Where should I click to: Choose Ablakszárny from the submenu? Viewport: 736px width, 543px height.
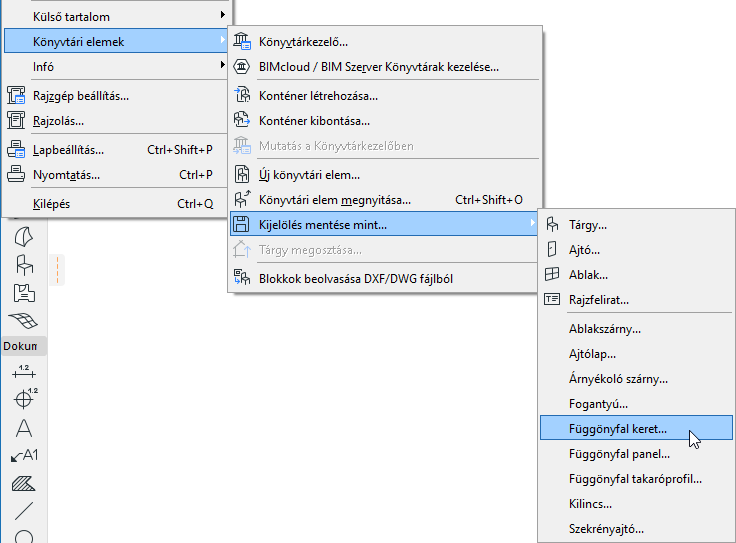pyautogui.click(x=636, y=329)
